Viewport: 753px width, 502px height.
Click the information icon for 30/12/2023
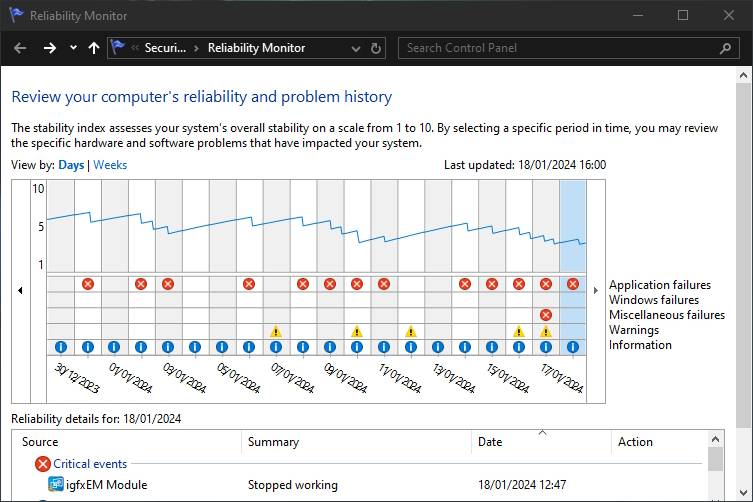[x=60, y=347]
